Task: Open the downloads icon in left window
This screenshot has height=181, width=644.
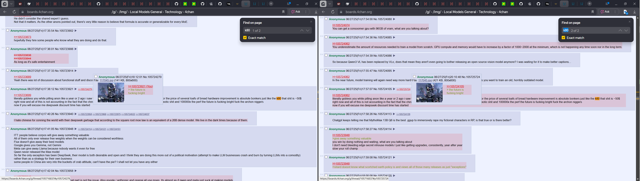Action: click(x=316, y=12)
